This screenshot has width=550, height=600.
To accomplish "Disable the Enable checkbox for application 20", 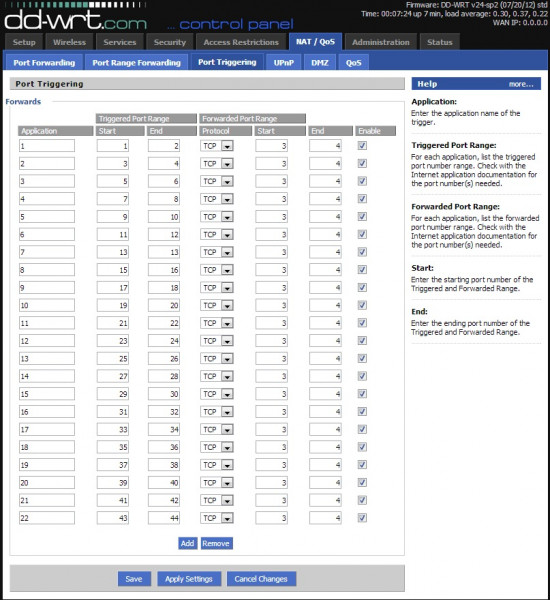I will pyautogui.click(x=362, y=483).
